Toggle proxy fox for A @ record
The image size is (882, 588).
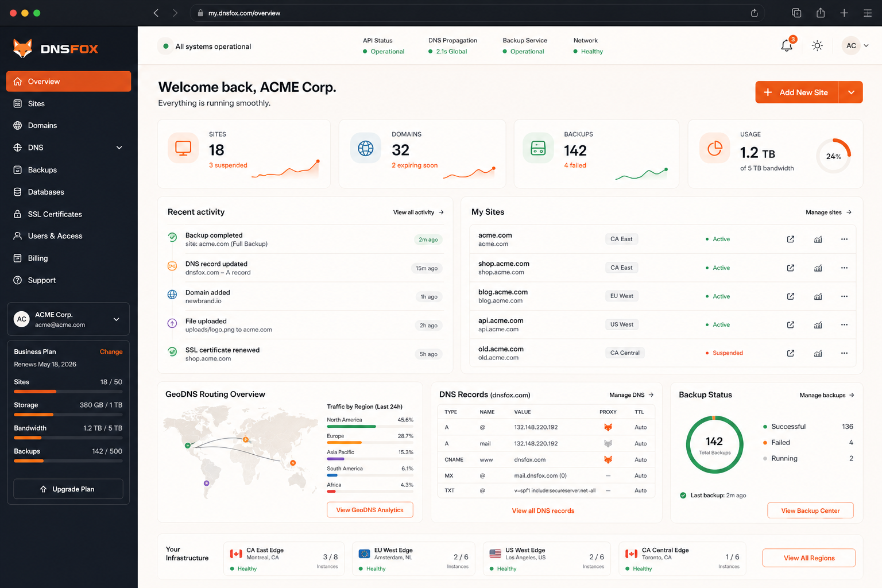608,427
